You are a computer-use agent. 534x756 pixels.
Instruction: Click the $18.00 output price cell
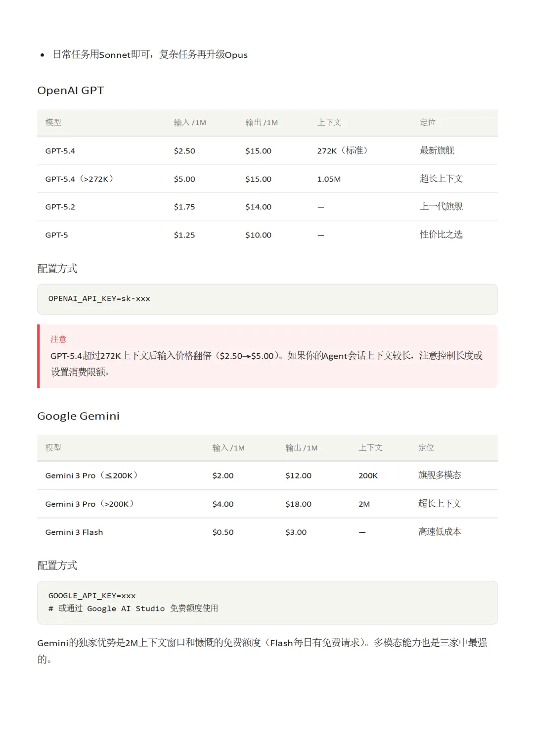[299, 504]
